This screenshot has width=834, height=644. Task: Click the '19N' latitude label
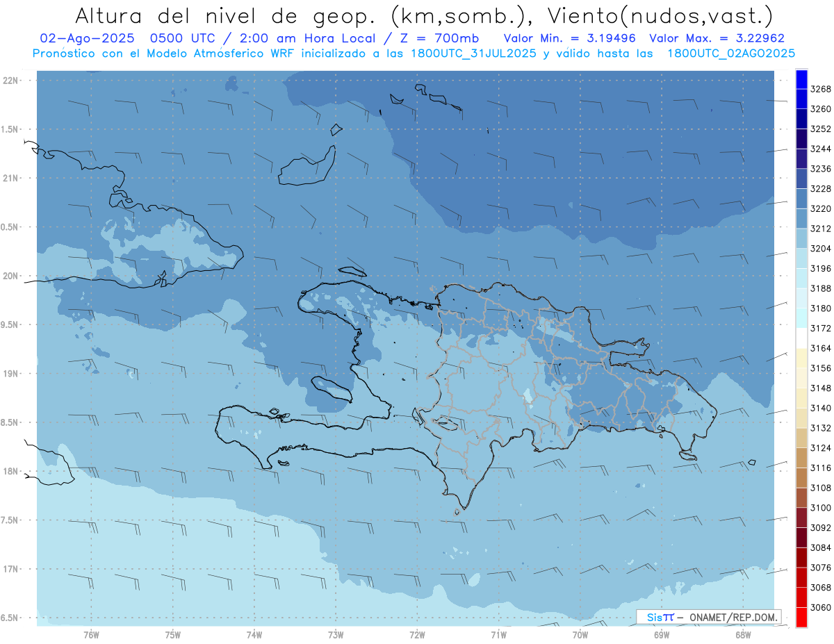coord(10,373)
